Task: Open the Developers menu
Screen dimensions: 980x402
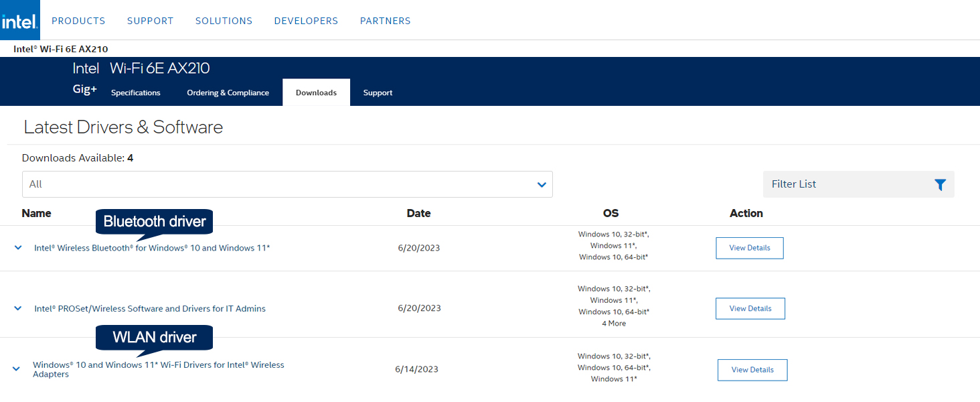Action: [x=306, y=21]
